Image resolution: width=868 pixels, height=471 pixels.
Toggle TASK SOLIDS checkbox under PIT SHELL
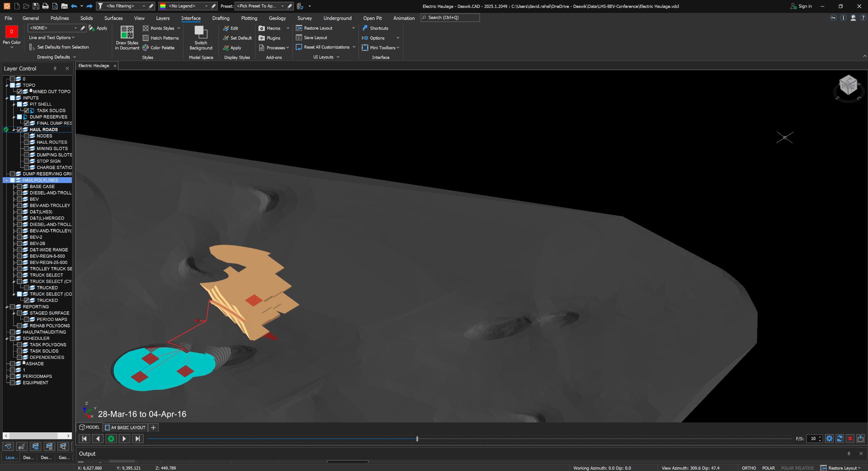[26, 110]
